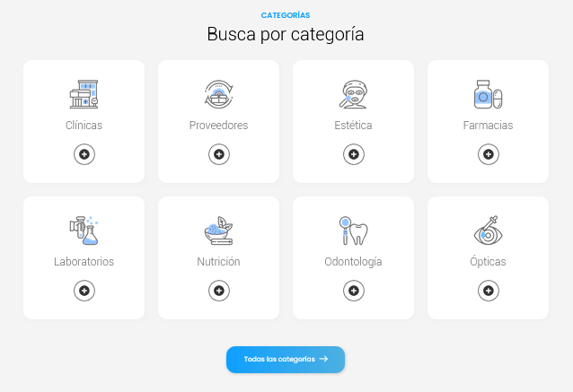Click the Farmacias medicine bottle icon

coord(488,93)
